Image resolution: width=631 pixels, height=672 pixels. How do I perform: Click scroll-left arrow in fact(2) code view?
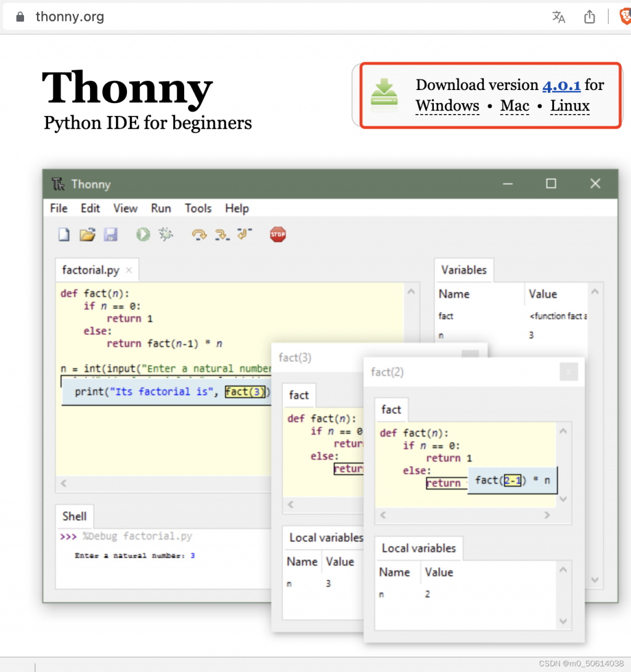(383, 515)
